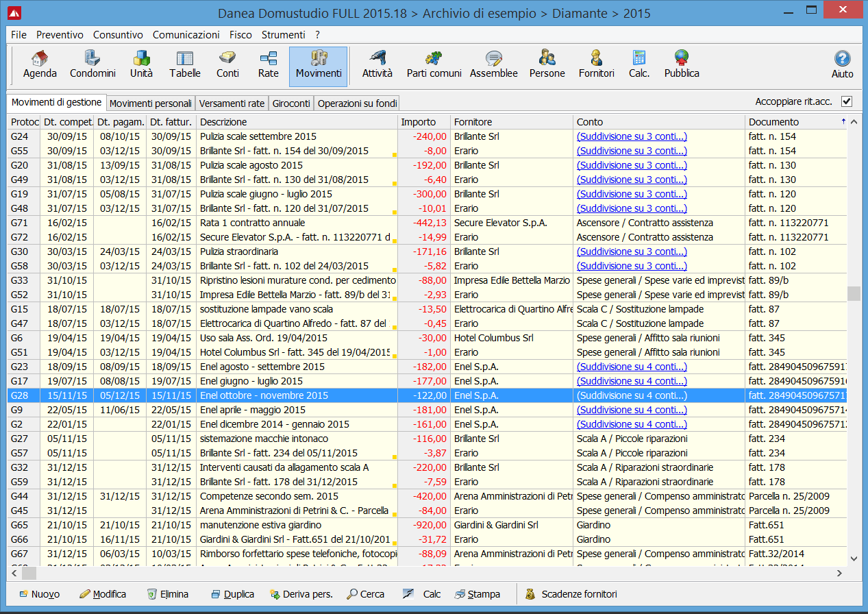
Task: Sort by the Conto column header
Action: 659,122
